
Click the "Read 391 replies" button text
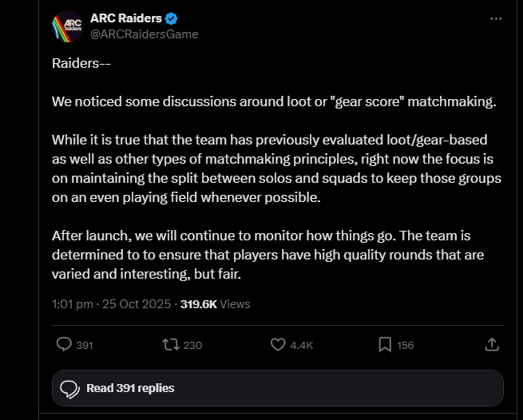[x=130, y=388]
